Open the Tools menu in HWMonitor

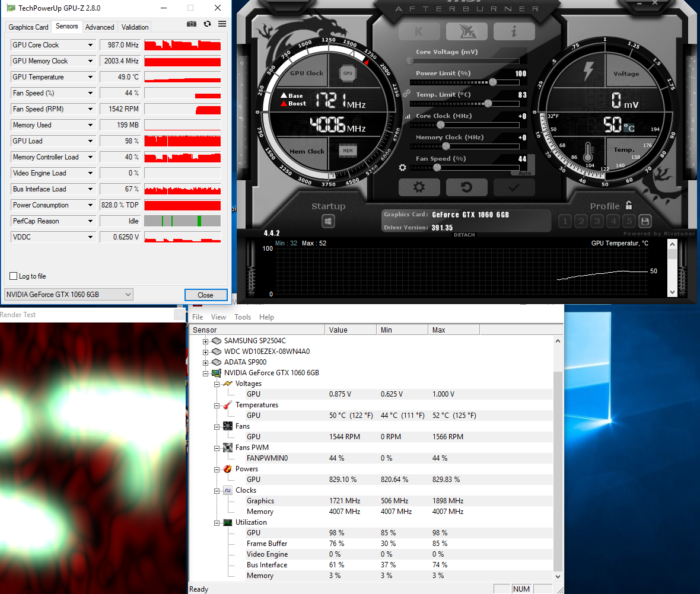coord(243,317)
